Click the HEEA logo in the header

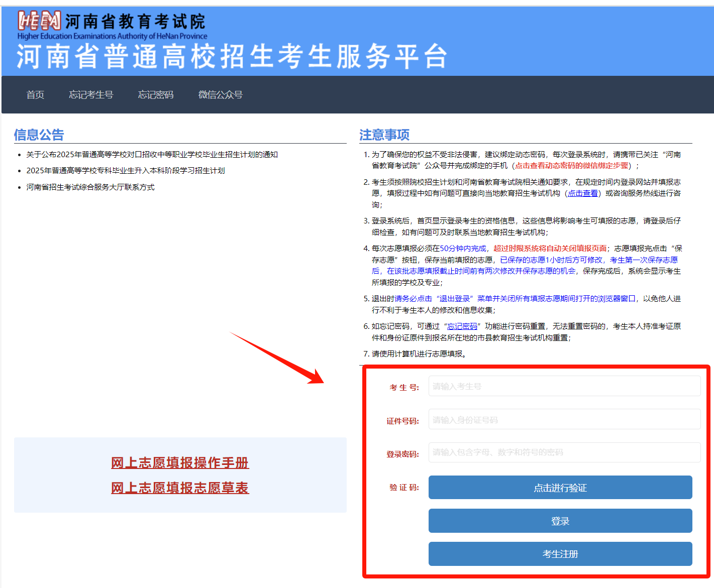click(39, 21)
